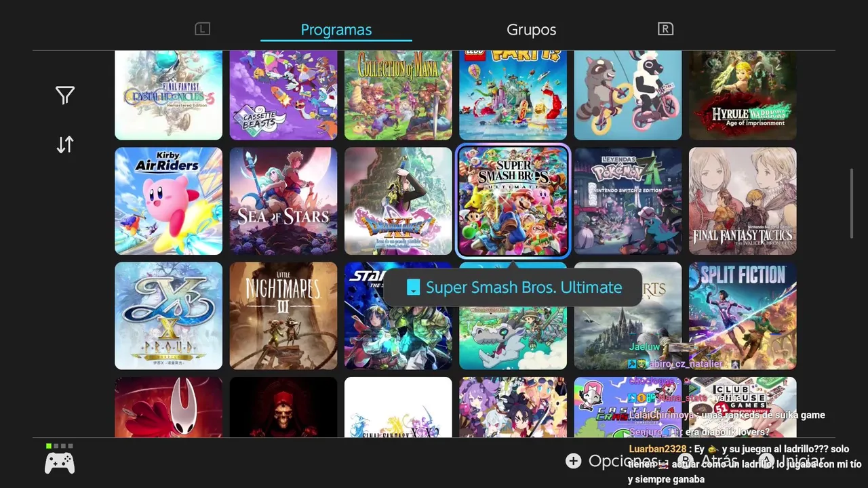Select Final Fantasy Crystal Chronicles tile
This screenshot has height=488, width=868.
pyautogui.click(x=169, y=95)
